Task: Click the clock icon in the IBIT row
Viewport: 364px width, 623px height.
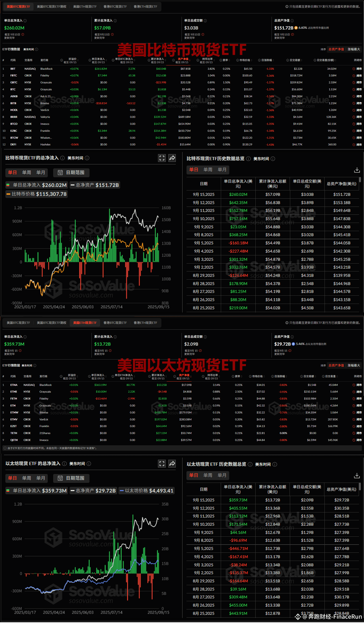Action: coord(354,69)
